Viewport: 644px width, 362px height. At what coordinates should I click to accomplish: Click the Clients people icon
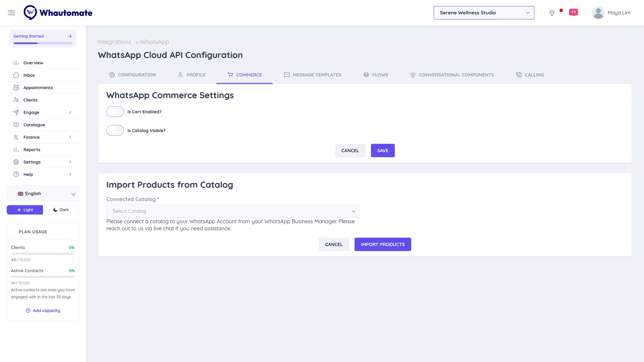(16, 100)
